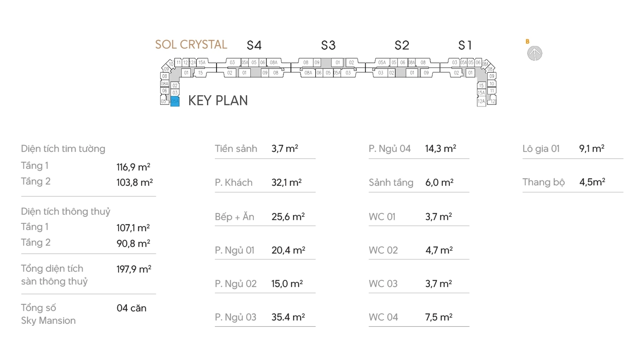
Task: Choose the S1 block label
Action: (465, 45)
